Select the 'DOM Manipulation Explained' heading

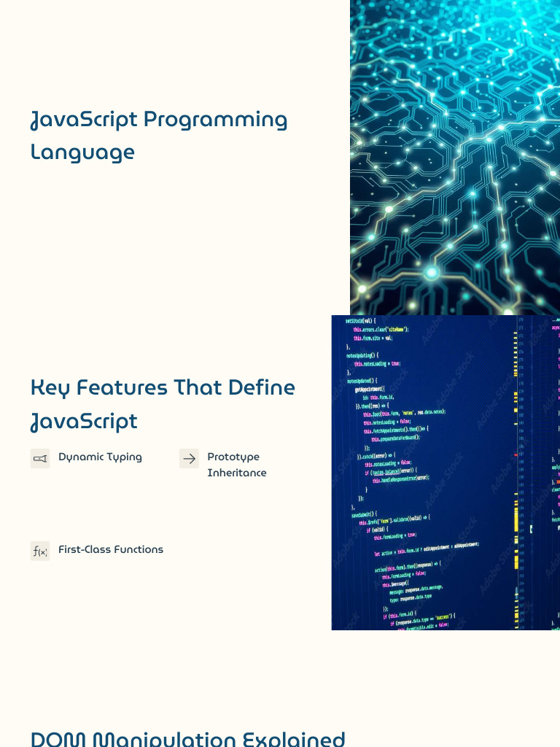tap(187, 739)
